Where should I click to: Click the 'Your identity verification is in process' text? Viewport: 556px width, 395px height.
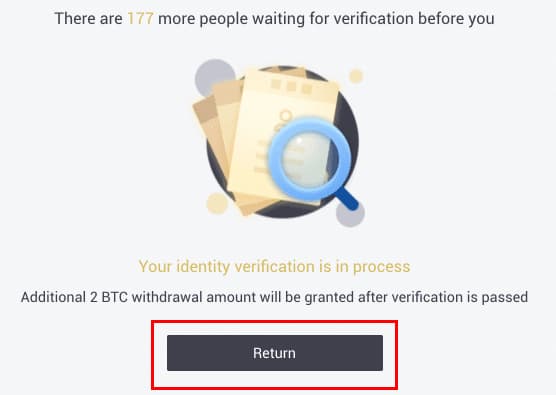click(x=274, y=266)
